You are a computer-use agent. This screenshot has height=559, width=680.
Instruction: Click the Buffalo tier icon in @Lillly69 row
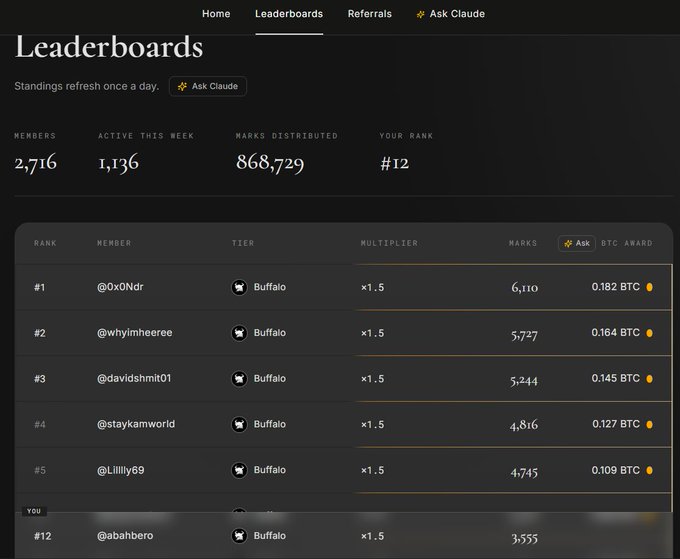click(239, 470)
